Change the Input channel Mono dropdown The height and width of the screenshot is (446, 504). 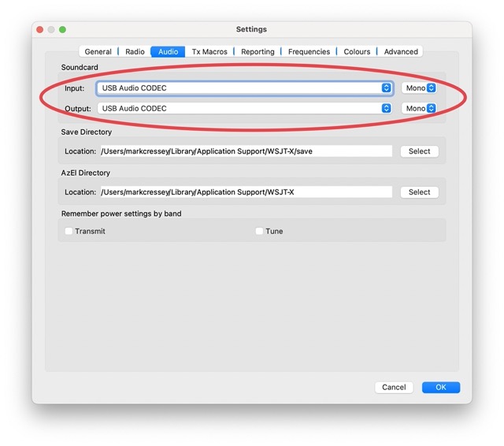420,88
